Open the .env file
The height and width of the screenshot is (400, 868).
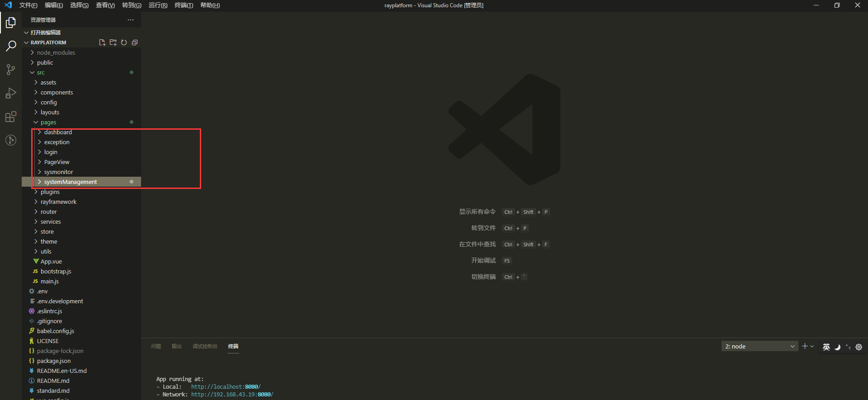coord(81,291)
